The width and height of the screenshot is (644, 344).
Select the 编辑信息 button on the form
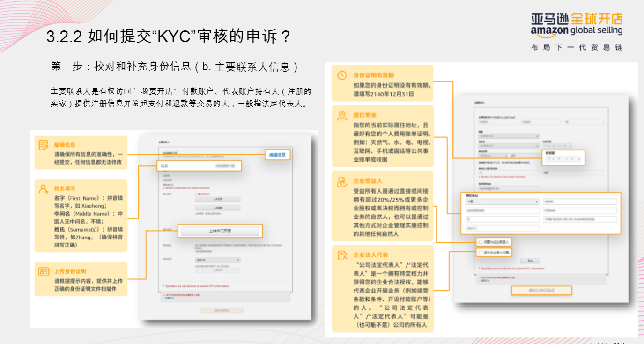pyautogui.click(x=278, y=155)
